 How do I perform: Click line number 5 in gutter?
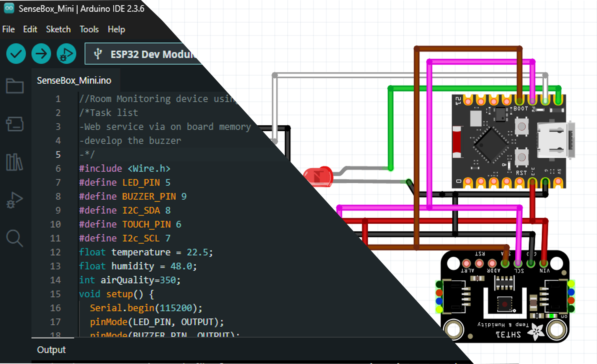click(58, 155)
